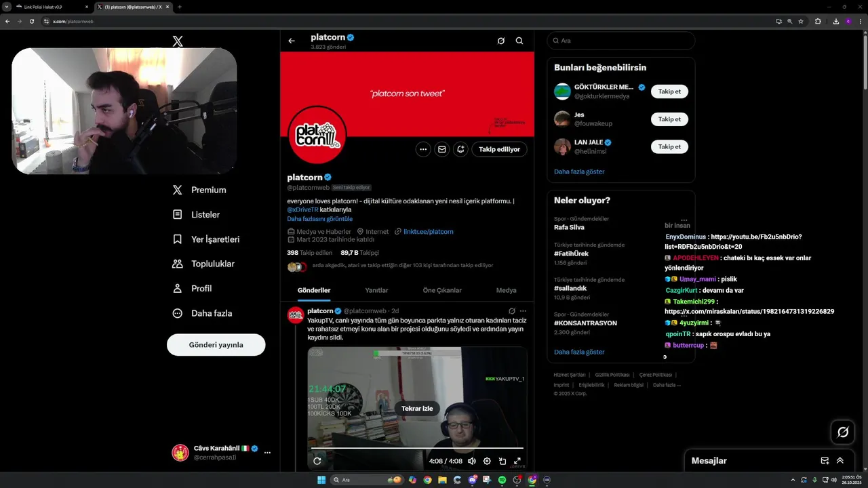Go to Profil in the sidebar
The height and width of the screenshot is (488, 868).
[193, 288]
